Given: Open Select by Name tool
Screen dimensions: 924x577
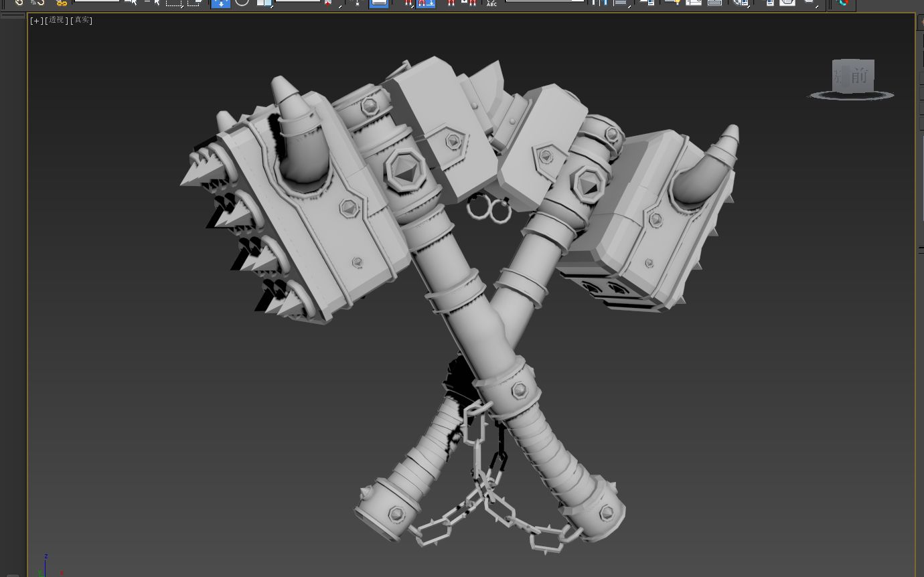Looking at the screenshot, I should 153,3.
